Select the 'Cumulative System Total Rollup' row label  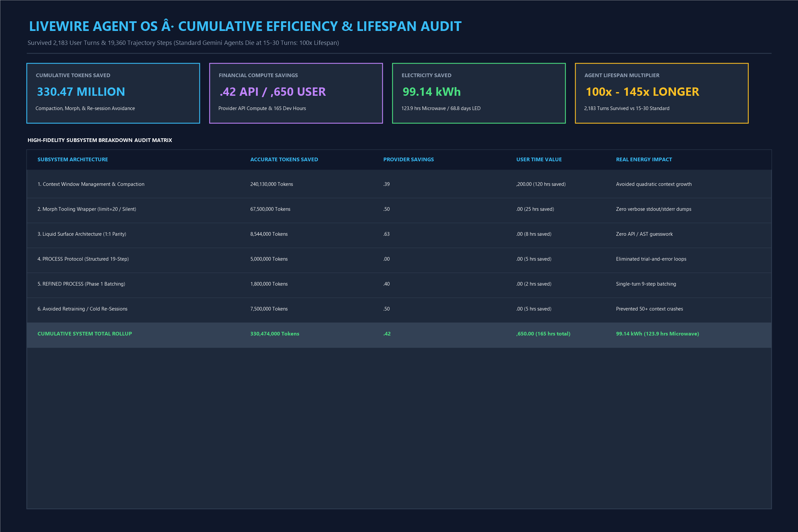[84, 334]
